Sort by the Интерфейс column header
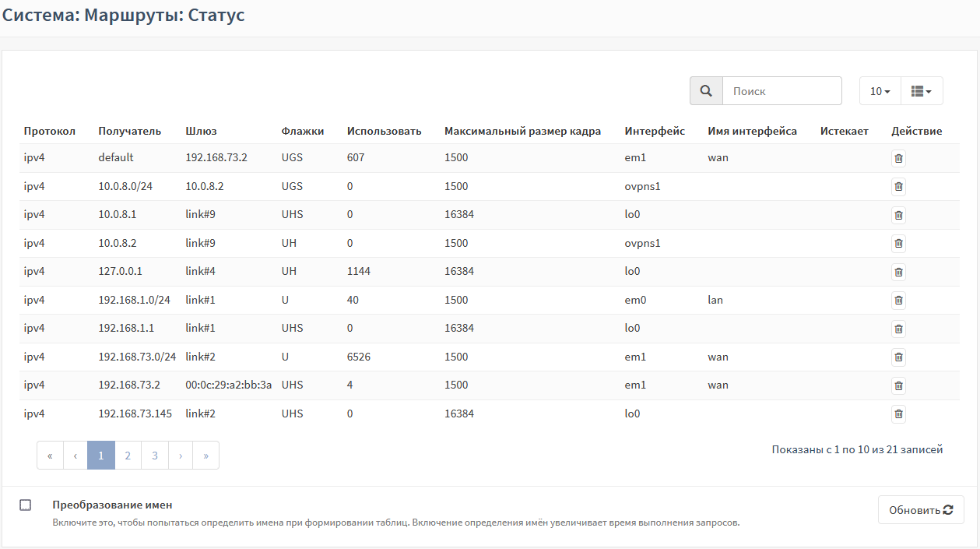980x549 pixels. click(x=655, y=131)
